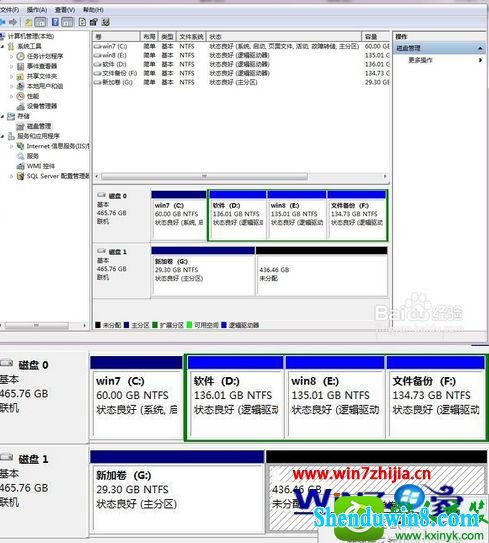
Task: Expand the 任务计划程序 branch
Action: click(x=12, y=56)
